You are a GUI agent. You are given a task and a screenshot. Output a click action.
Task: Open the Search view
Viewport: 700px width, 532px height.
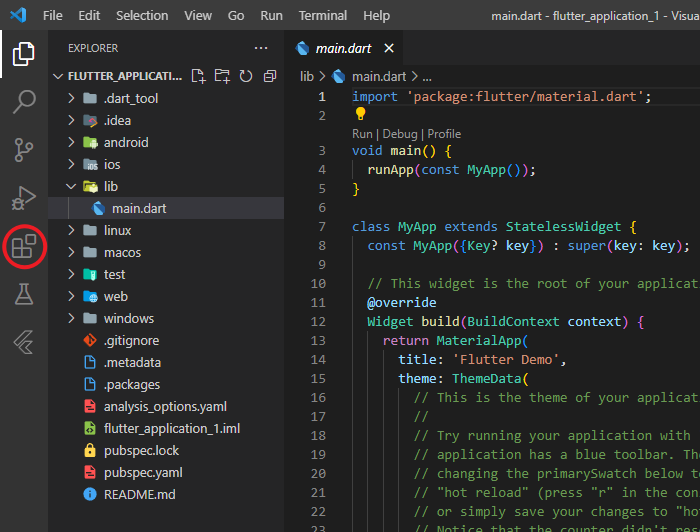point(24,102)
